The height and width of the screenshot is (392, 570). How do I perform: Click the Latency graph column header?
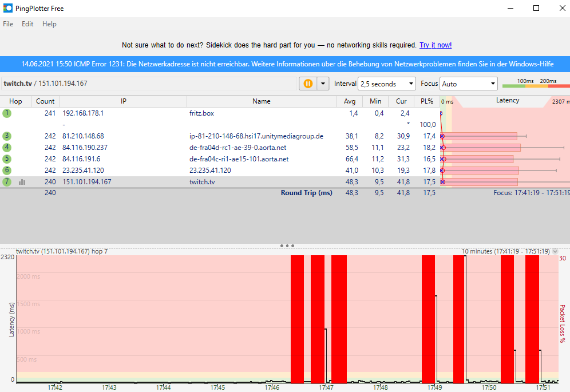coord(508,101)
